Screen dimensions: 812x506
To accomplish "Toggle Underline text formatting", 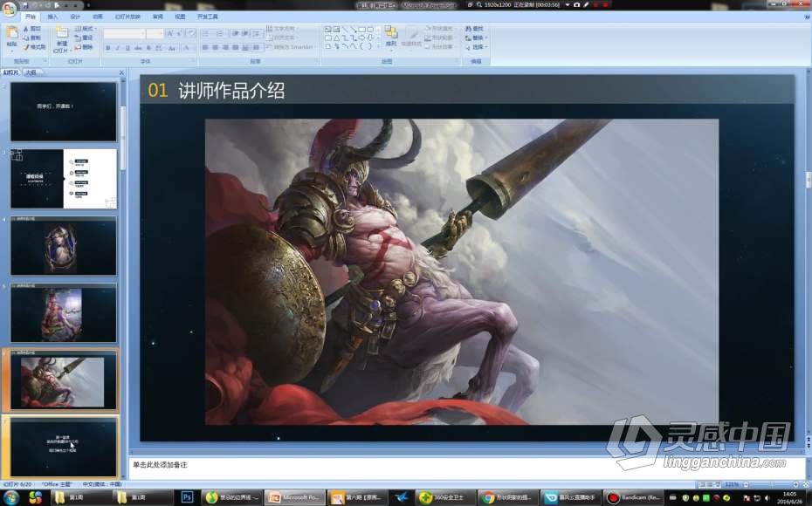I will 127,48.
